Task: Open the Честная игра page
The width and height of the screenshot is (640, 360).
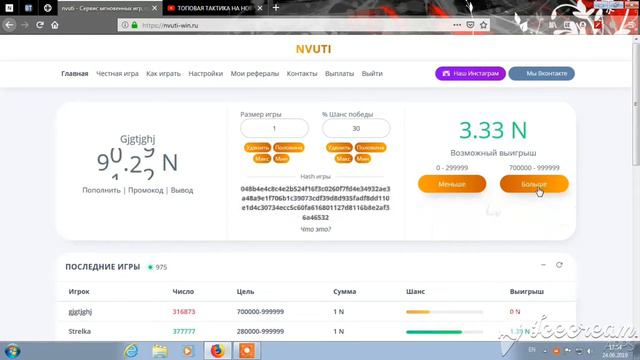Action: (117, 73)
